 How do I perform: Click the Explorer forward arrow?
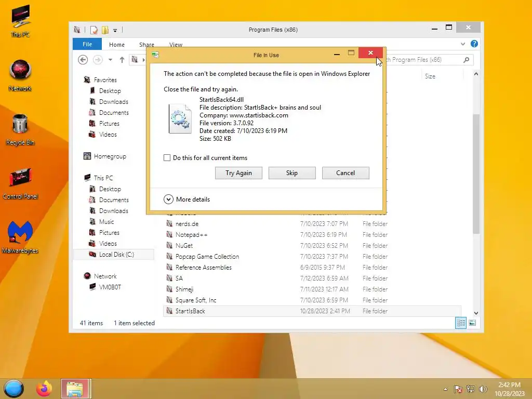pos(98,60)
